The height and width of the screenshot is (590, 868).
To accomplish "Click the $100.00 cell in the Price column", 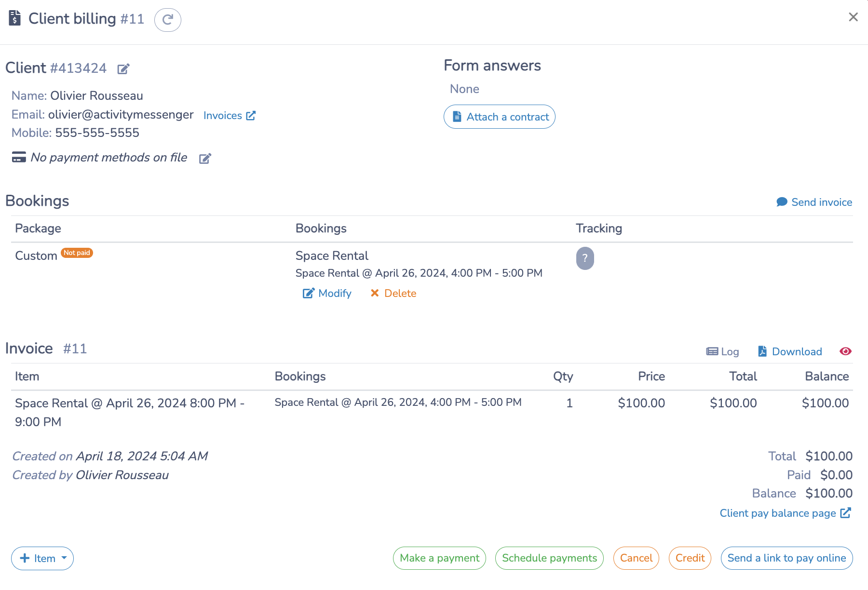I will click(641, 403).
